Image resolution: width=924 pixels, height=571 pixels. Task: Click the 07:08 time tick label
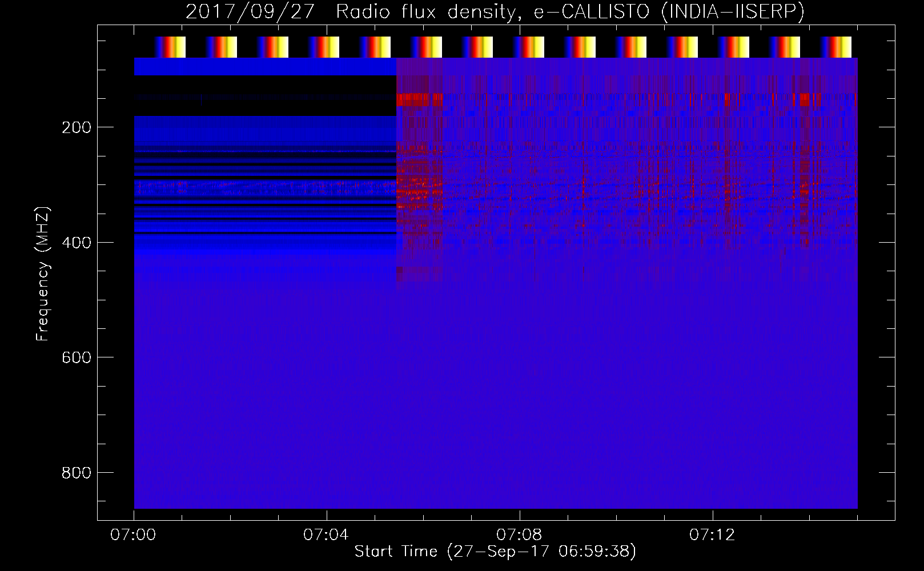coord(519,535)
